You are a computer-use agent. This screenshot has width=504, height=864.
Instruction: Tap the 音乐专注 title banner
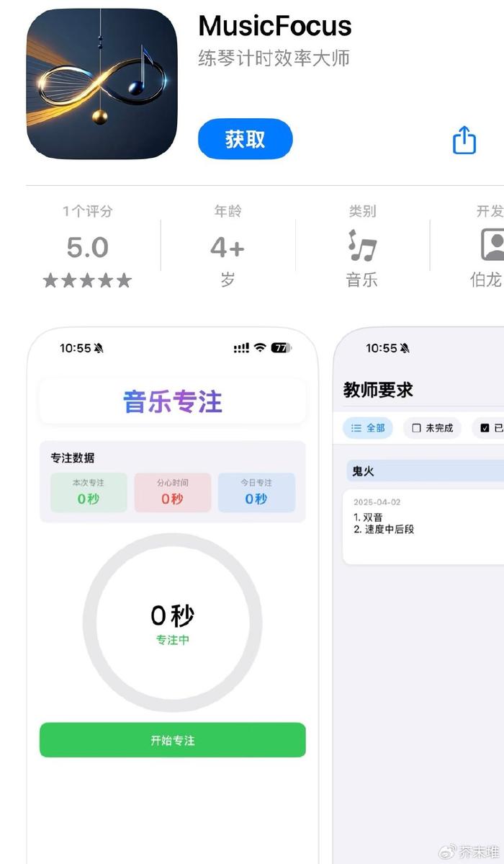pos(172,401)
